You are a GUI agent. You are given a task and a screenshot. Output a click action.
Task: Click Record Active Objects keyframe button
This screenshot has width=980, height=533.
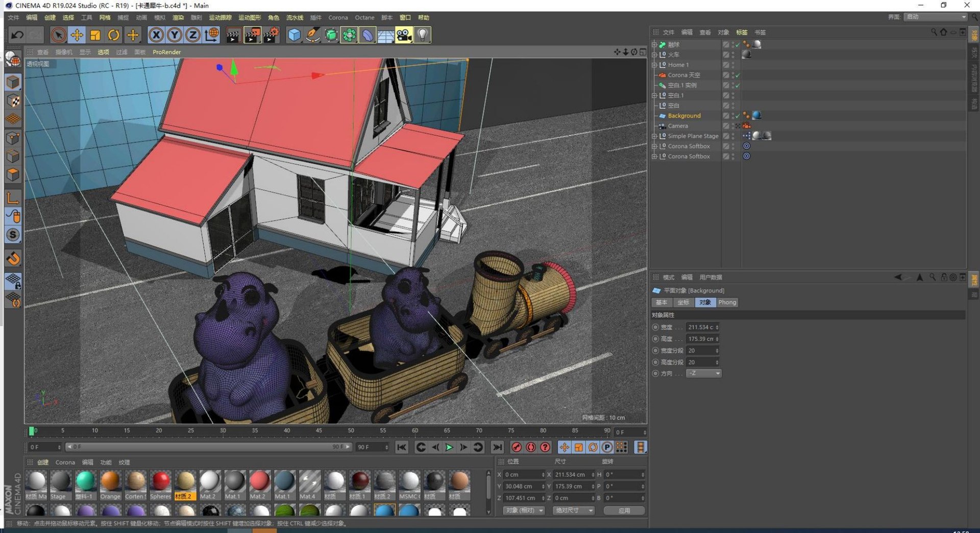tap(517, 447)
